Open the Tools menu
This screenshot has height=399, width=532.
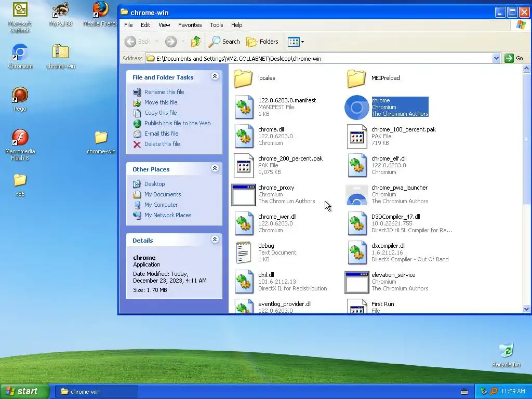pos(217,25)
